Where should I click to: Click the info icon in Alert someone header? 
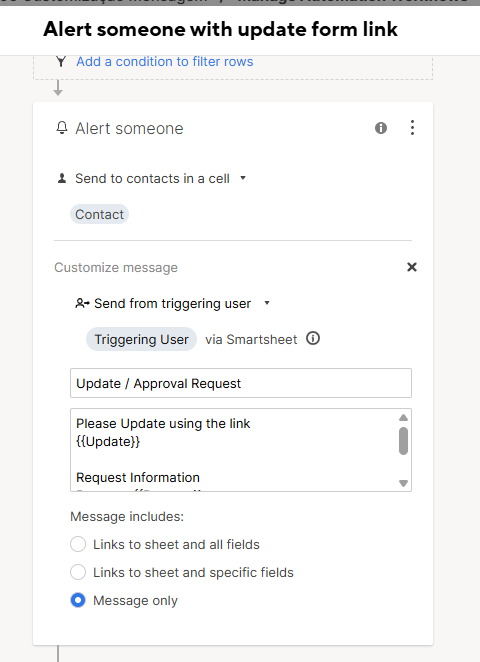click(381, 128)
